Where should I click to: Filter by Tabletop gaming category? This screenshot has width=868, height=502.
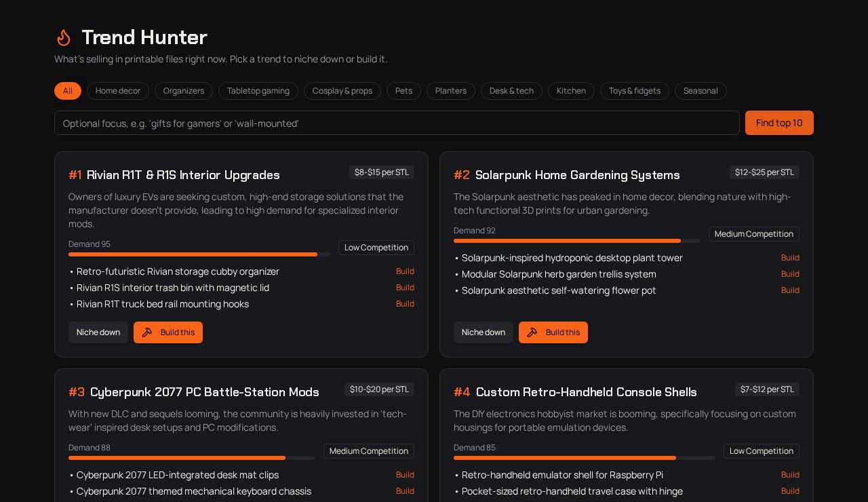coord(258,91)
